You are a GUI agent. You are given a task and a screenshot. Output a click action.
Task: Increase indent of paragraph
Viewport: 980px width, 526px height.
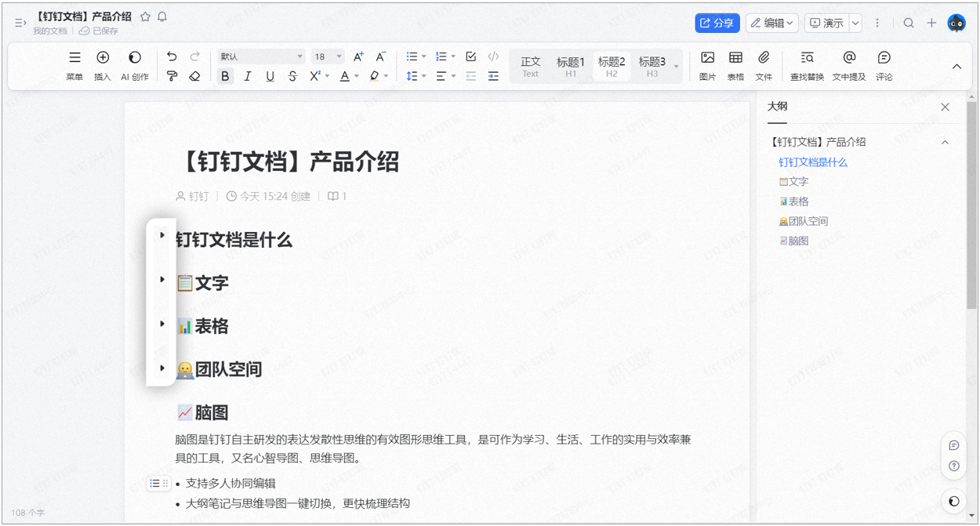493,76
